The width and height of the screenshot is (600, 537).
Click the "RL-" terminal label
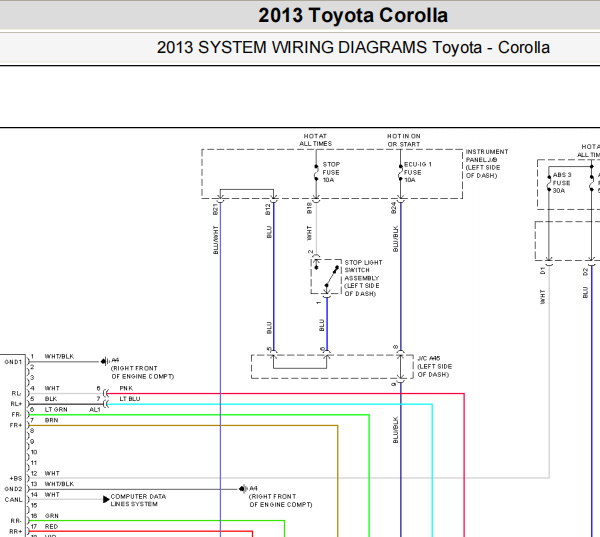click(16, 393)
